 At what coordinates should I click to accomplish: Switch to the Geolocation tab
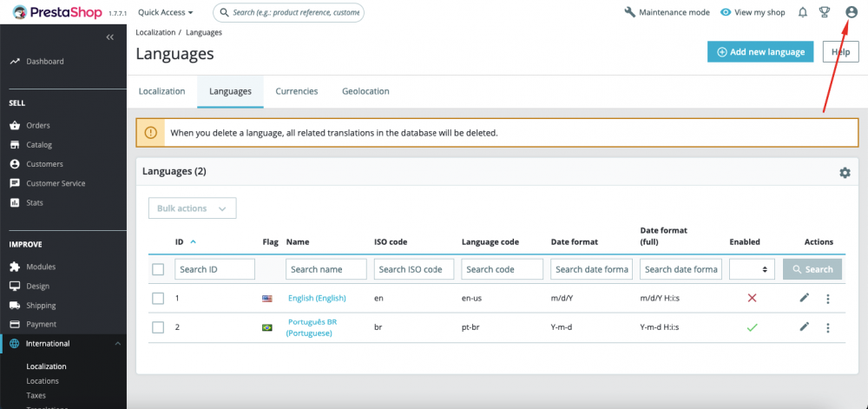[365, 91]
